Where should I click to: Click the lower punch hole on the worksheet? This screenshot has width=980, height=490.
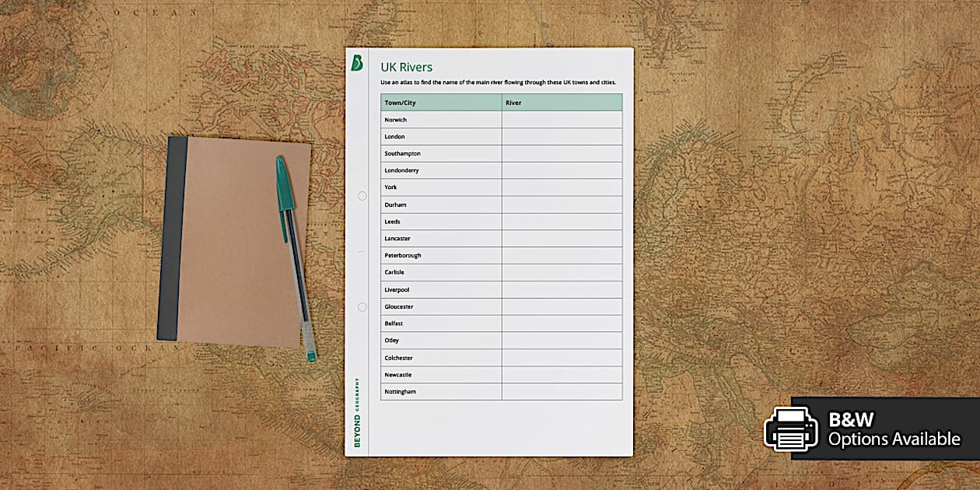pos(362,307)
